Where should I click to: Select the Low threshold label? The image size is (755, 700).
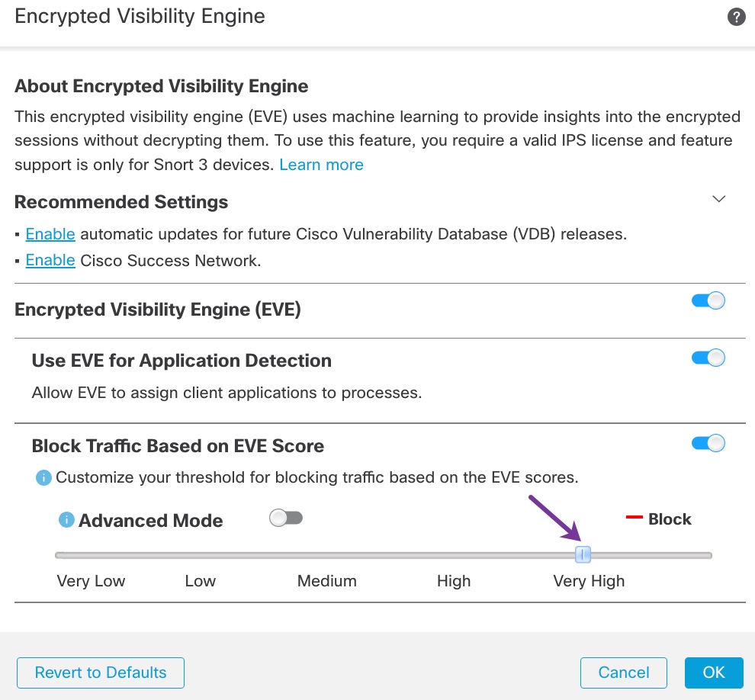tap(200, 581)
